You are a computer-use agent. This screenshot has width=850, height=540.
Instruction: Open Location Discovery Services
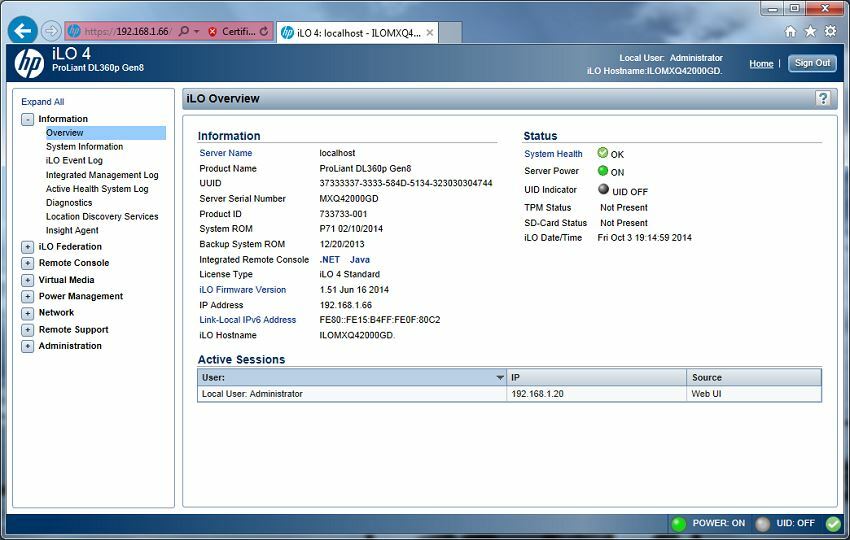tap(102, 216)
